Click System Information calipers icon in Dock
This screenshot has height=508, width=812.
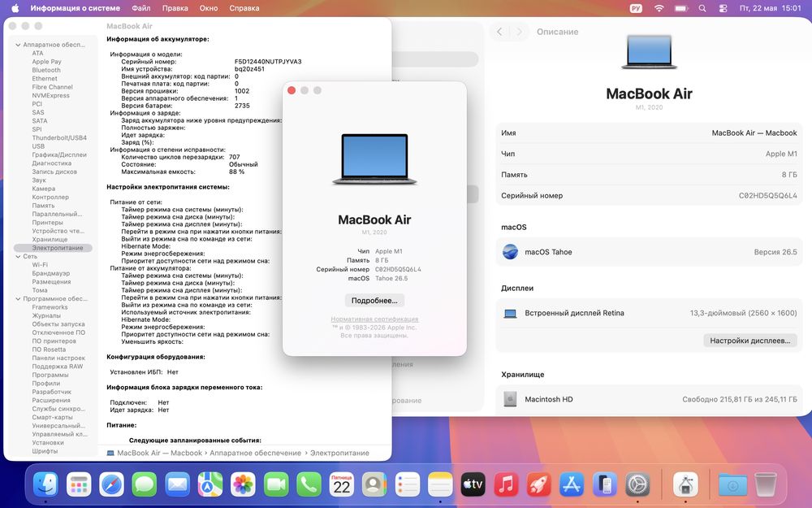coord(685,484)
